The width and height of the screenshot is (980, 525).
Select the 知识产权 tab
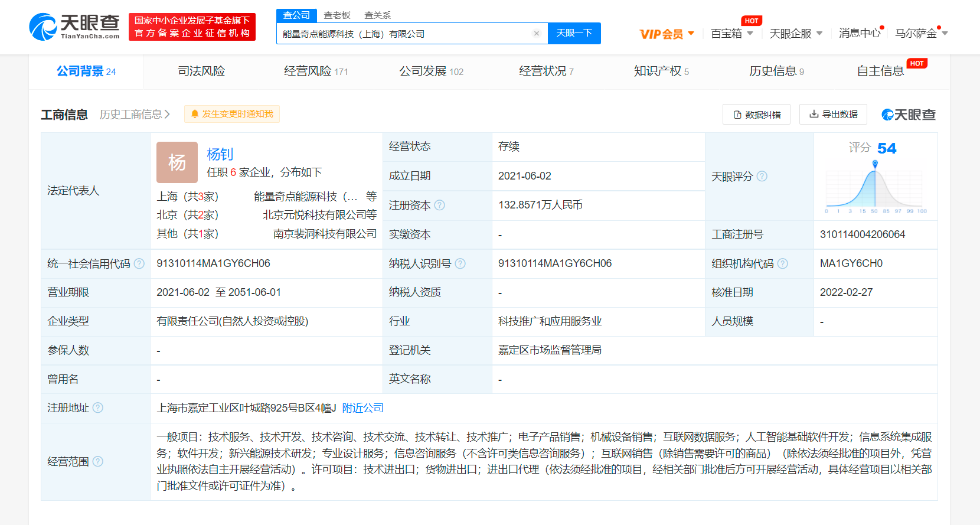point(661,71)
